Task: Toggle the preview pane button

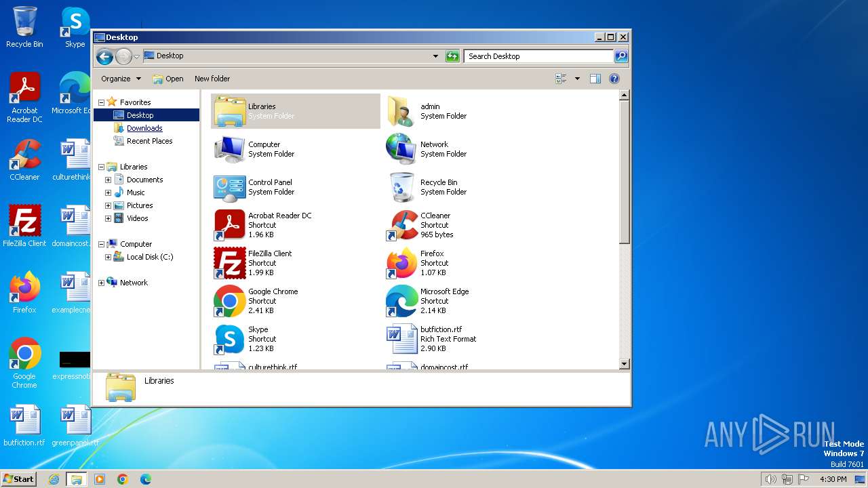Action: click(595, 79)
